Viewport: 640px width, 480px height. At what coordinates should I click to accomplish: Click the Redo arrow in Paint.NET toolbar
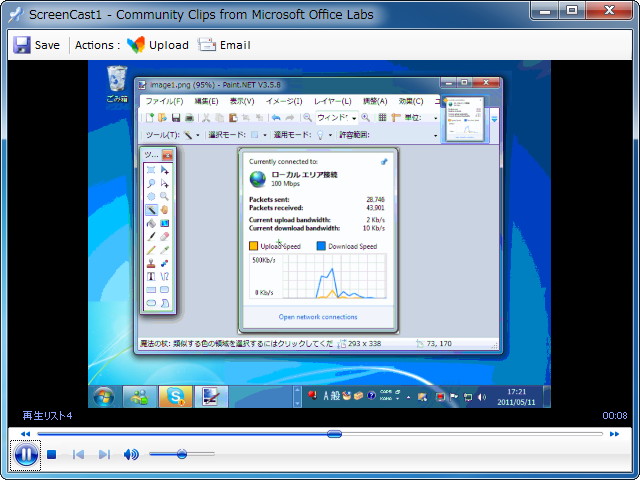tap(290, 118)
